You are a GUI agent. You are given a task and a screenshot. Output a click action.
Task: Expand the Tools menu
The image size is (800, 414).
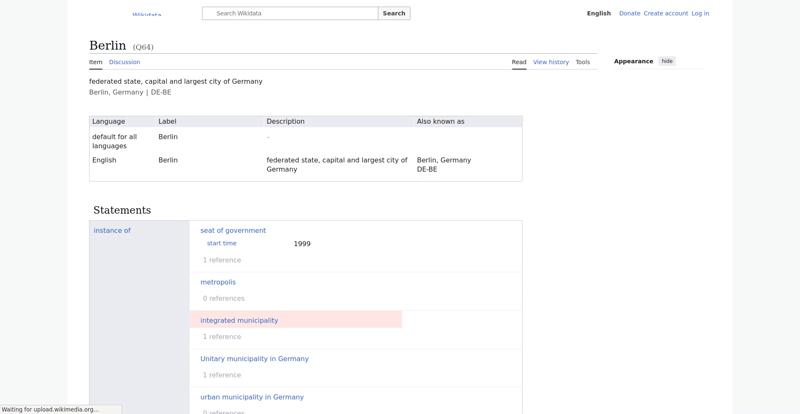582,62
